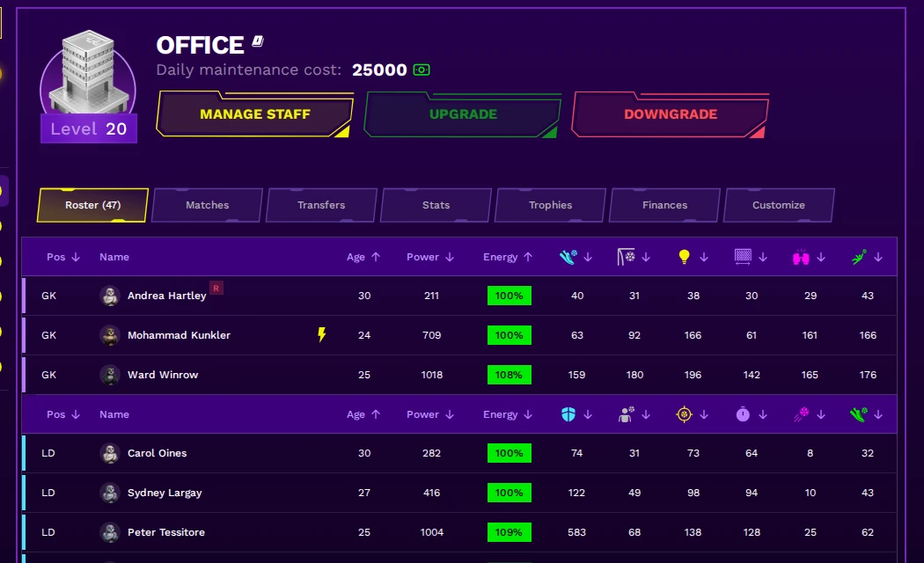This screenshot has height=563, width=924.
Task: Open Mohammad Kunkler's player profile
Action: click(x=180, y=335)
